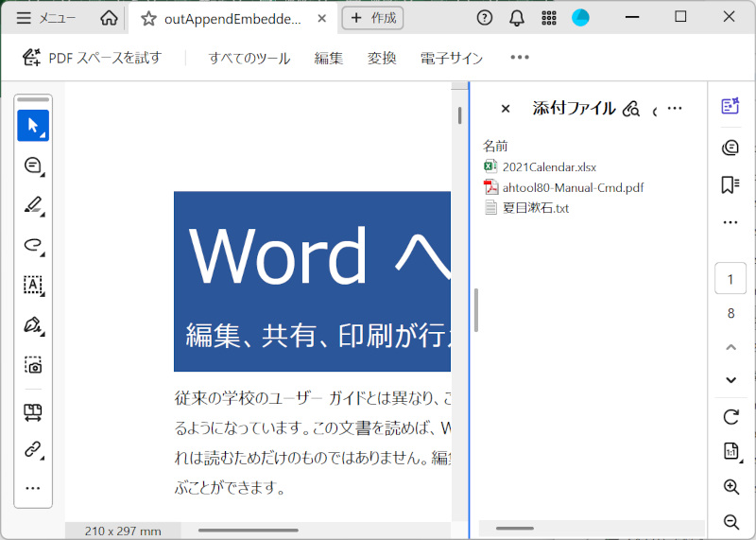This screenshot has width=756, height=540.
Task: Choose the highlighter pen tool
Action: click(x=33, y=205)
